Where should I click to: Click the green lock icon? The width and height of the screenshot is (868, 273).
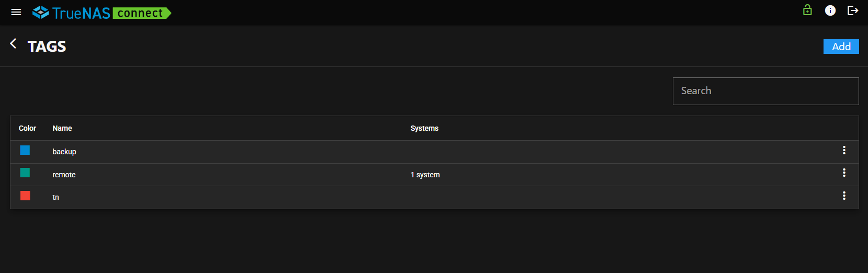(807, 10)
